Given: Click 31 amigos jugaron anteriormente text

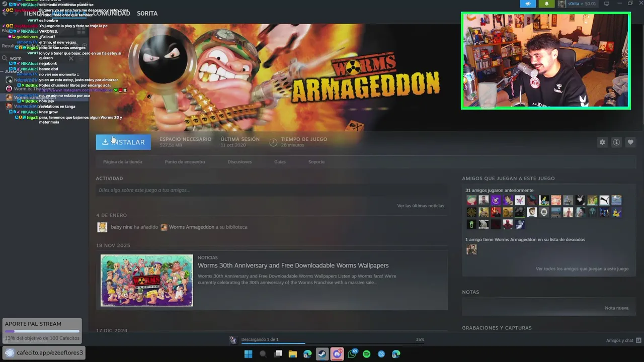Looking at the screenshot, I should (499, 191).
